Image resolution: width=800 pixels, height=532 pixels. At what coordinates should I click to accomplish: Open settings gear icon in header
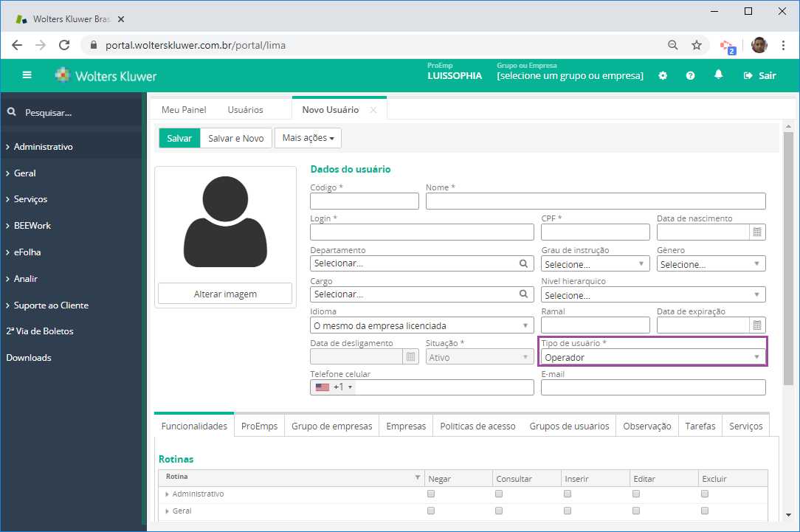pyautogui.click(x=663, y=75)
